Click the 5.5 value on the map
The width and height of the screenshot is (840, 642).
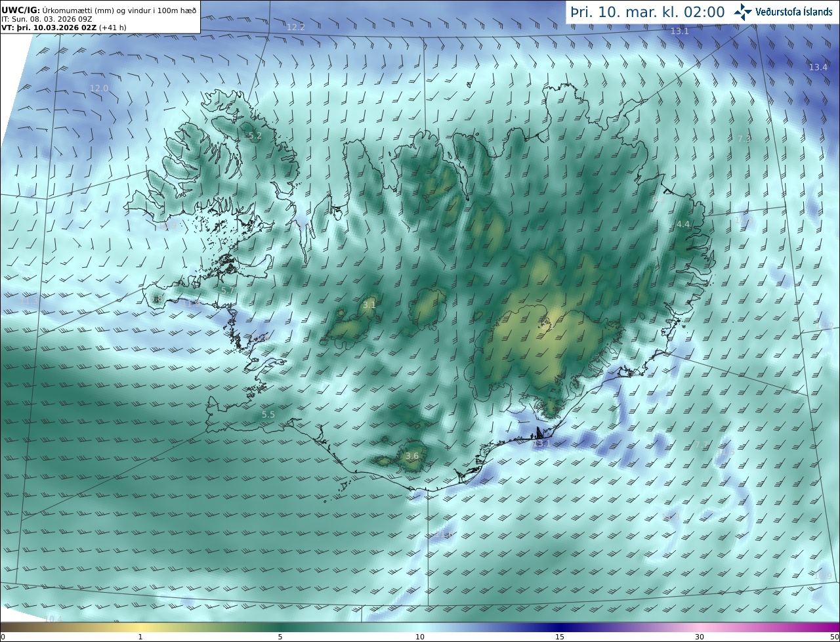point(268,415)
